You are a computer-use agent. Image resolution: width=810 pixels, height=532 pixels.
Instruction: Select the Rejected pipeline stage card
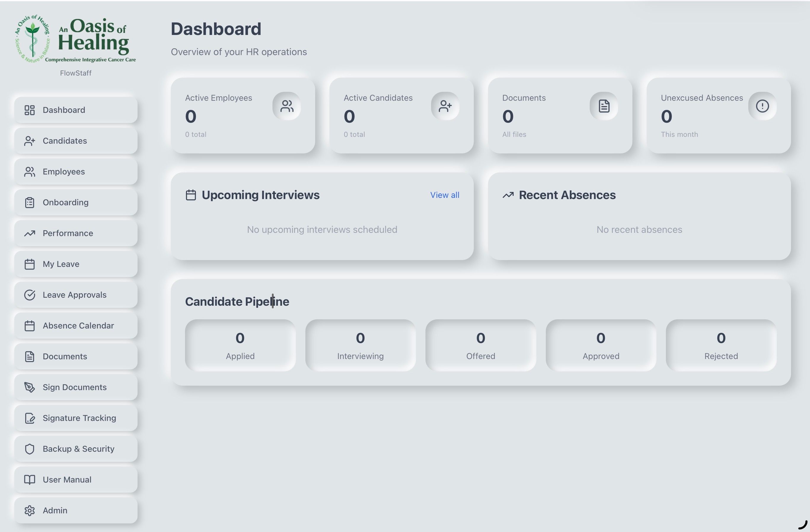pyautogui.click(x=721, y=345)
